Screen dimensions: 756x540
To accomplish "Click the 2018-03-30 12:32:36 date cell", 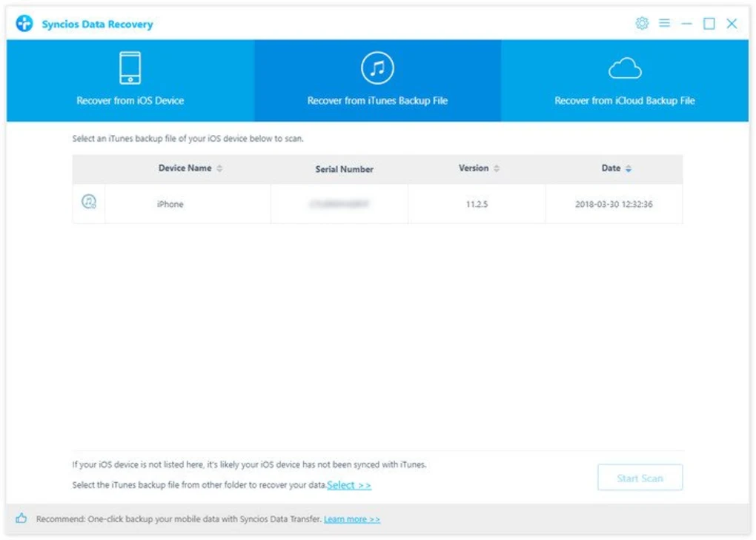I will click(x=614, y=204).
